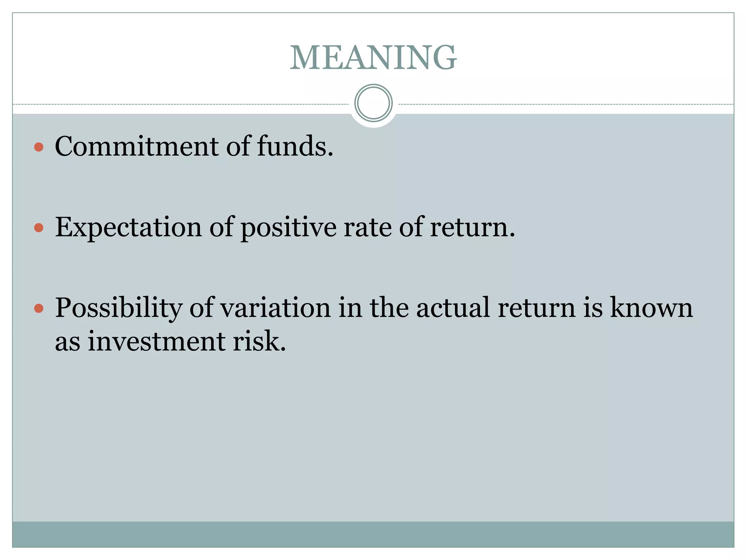Select the word Possibility in the third bullet

119,308
